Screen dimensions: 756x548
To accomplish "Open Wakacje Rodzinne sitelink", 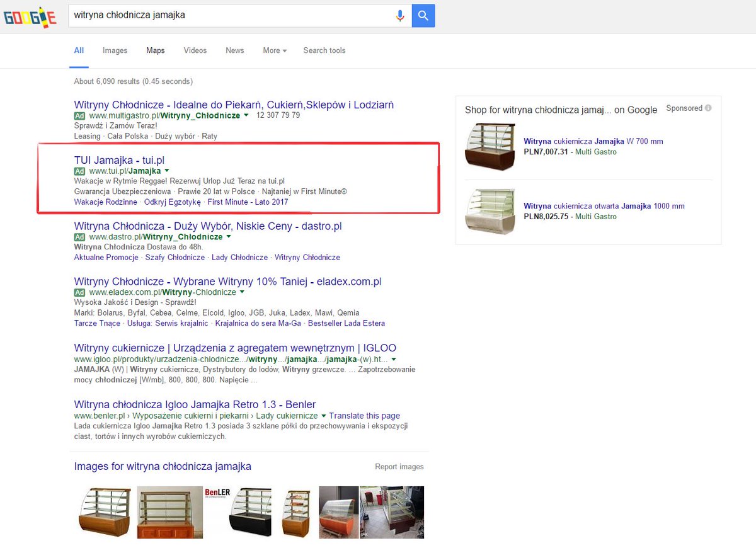I will tap(106, 202).
